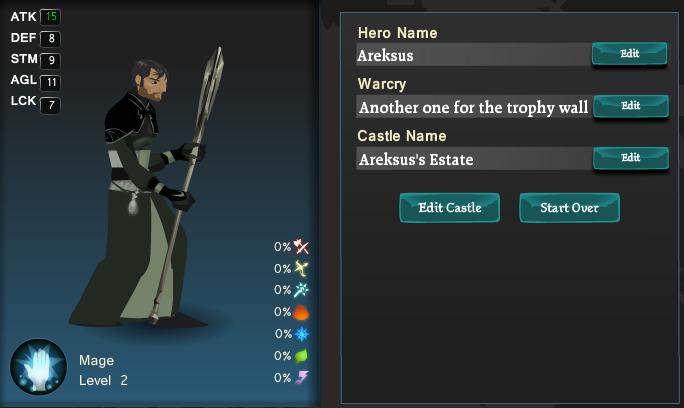Select the green leaf nature resistance icon
The height and width of the screenshot is (408, 684).
[x=301, y=356]
